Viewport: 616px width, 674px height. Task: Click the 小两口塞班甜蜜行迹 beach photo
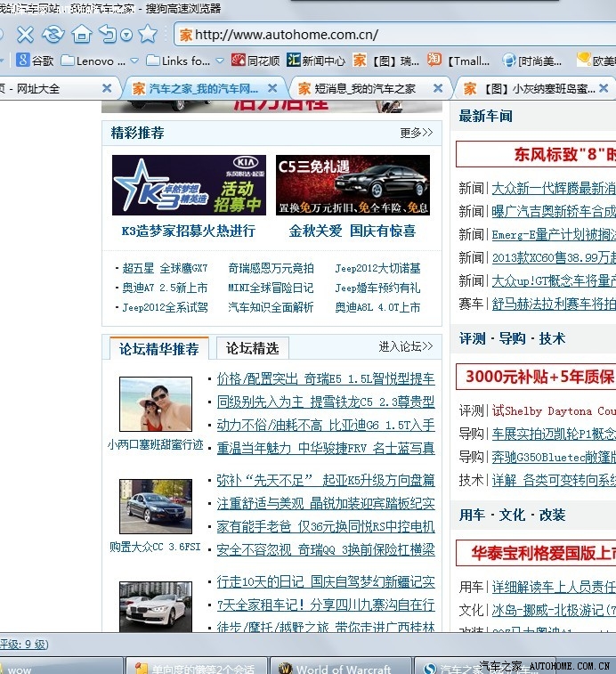point(156,404)
